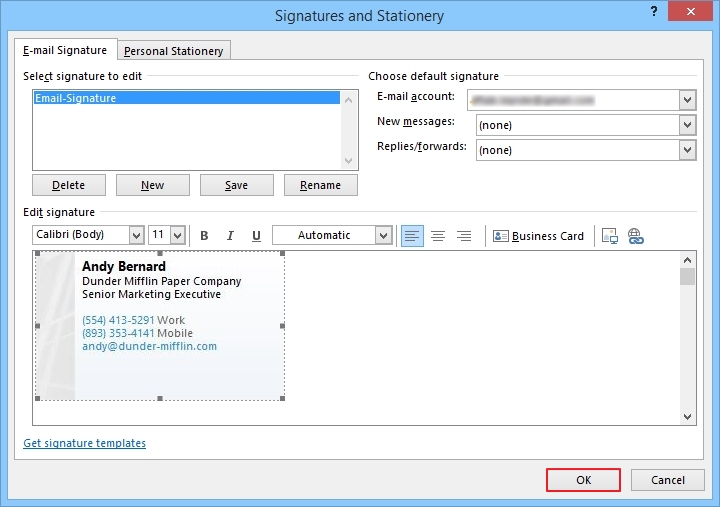This screenshot has width=720, height=507.
Task: Apply Bold formatting to signature
Action: coord(204,236)
